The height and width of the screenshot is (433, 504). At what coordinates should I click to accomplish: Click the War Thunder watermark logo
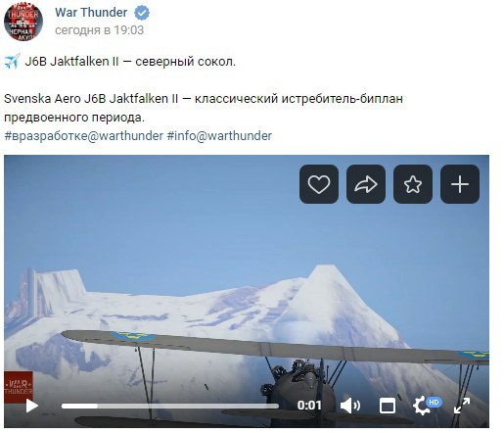[19, 387]
